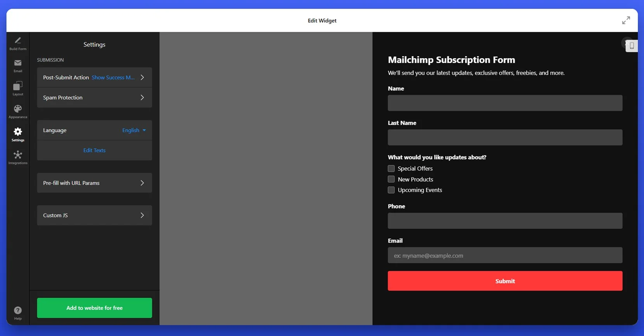Expand the widget editor to fullscreen
Screen dimensions: 644x336
coord(626,20)
